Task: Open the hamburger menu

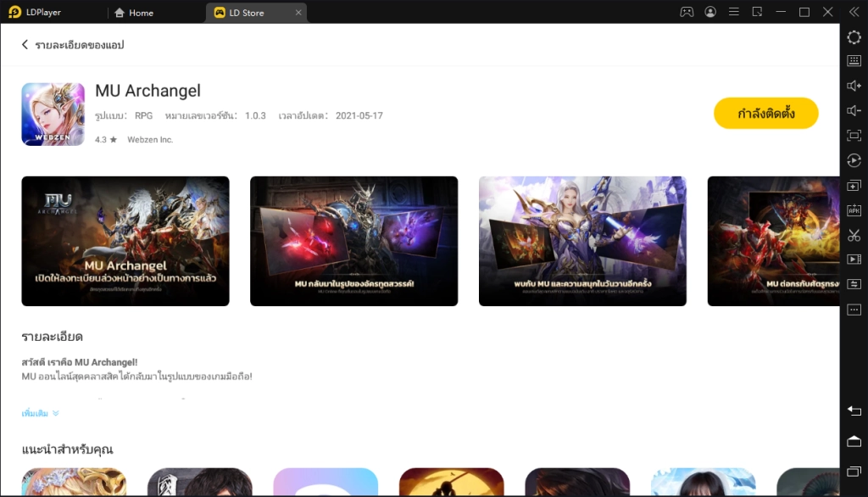Action: click(x=733, y=12)
